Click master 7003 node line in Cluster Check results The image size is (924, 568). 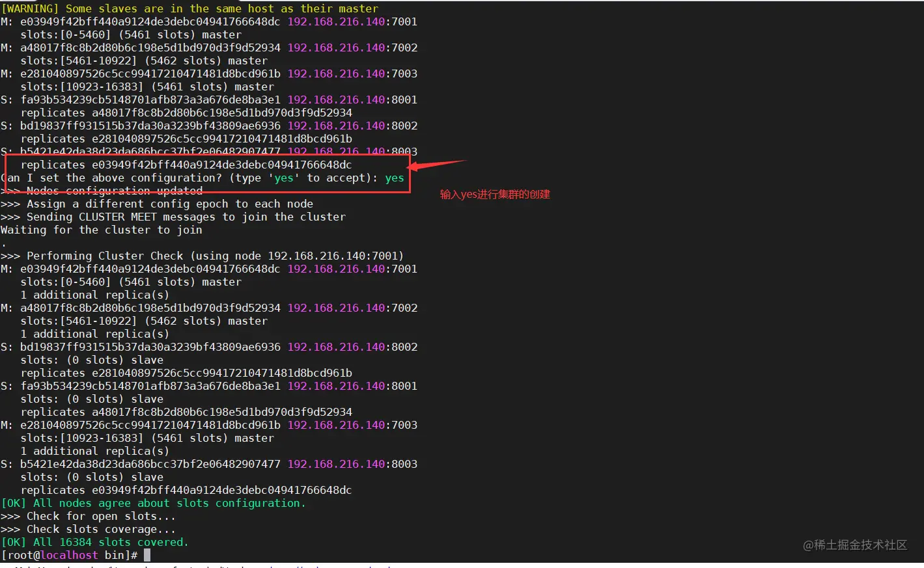coord(209,425)
